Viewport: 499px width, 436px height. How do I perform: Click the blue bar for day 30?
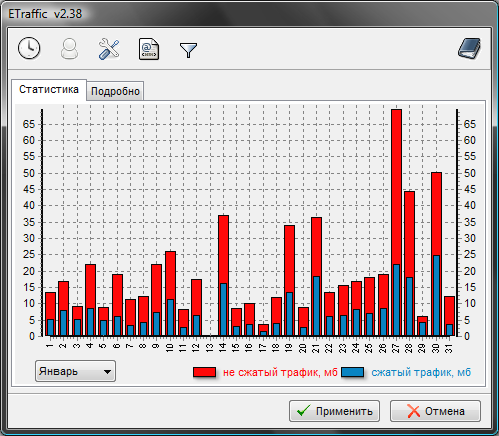436,295
